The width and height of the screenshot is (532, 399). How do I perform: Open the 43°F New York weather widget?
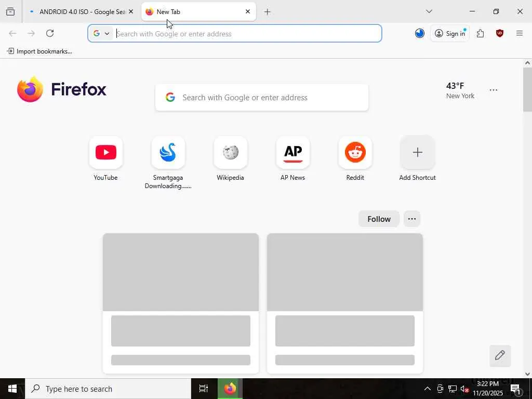click(x=460, y=90)
